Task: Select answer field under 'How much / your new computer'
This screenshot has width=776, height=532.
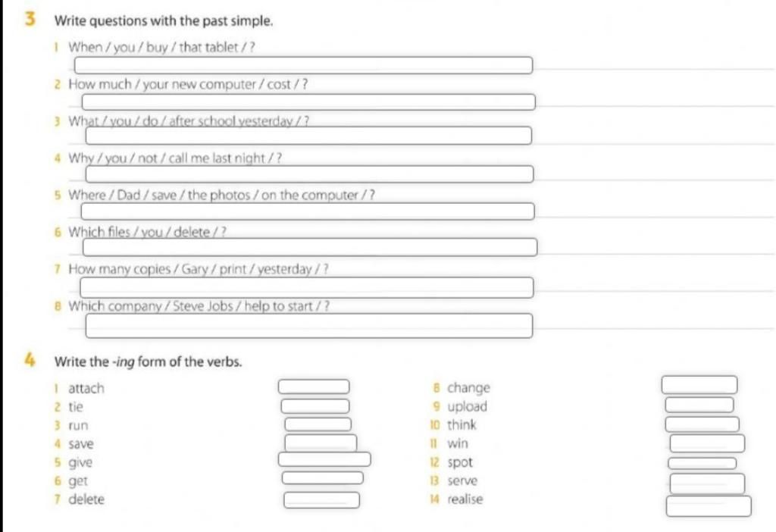Action: tap(308, 102)
